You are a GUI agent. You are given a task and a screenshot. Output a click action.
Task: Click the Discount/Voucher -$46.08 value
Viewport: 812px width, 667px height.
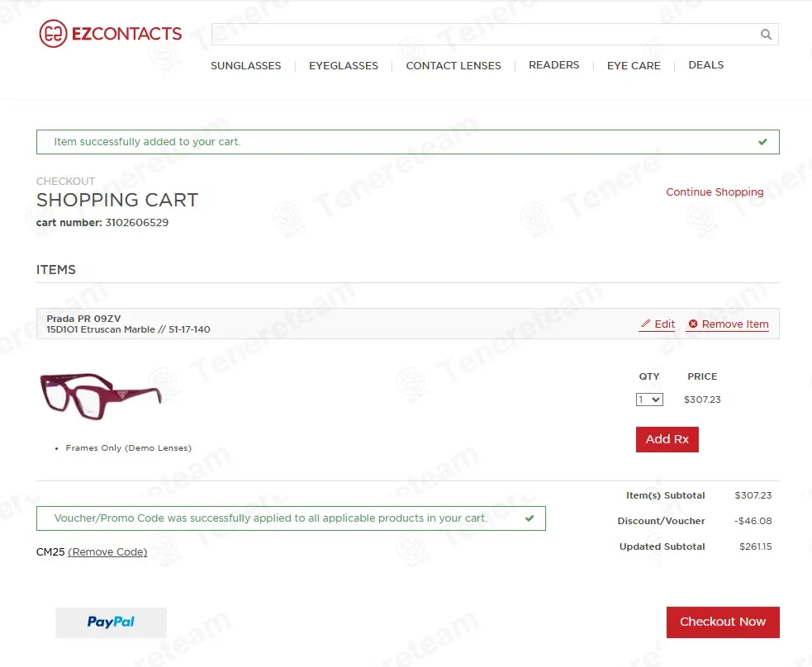753,521
